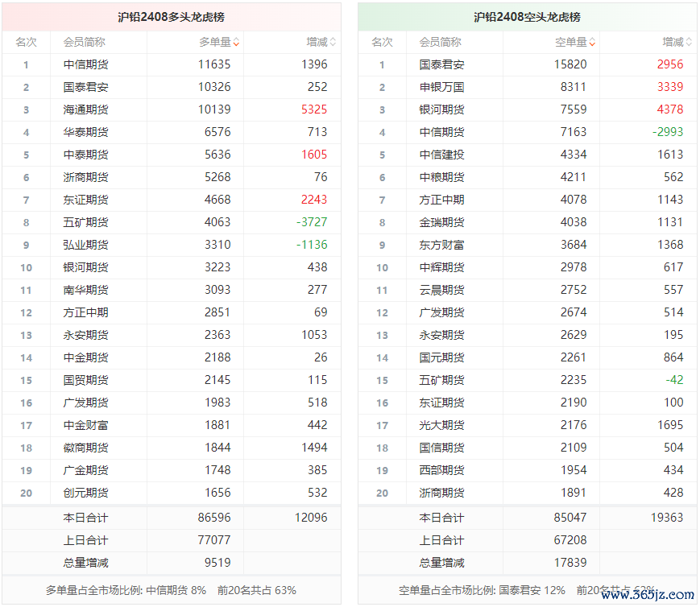Select 中辉期货 row name
700x607 pixels.
click(x=441, y=267)
